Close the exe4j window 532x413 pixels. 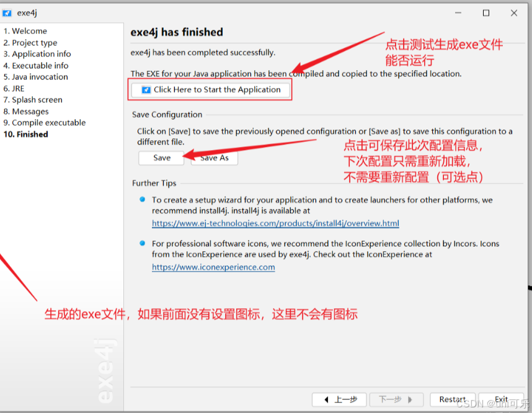click(x=513, y=13)
